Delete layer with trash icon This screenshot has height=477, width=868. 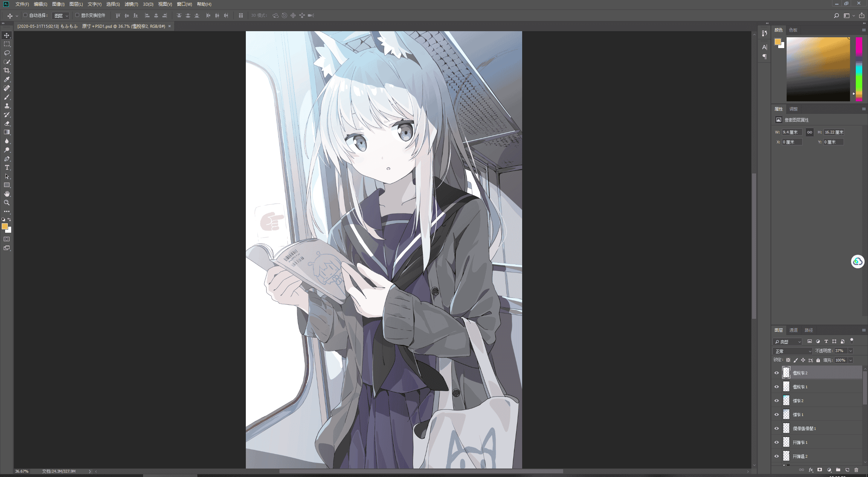coord(856,470)
